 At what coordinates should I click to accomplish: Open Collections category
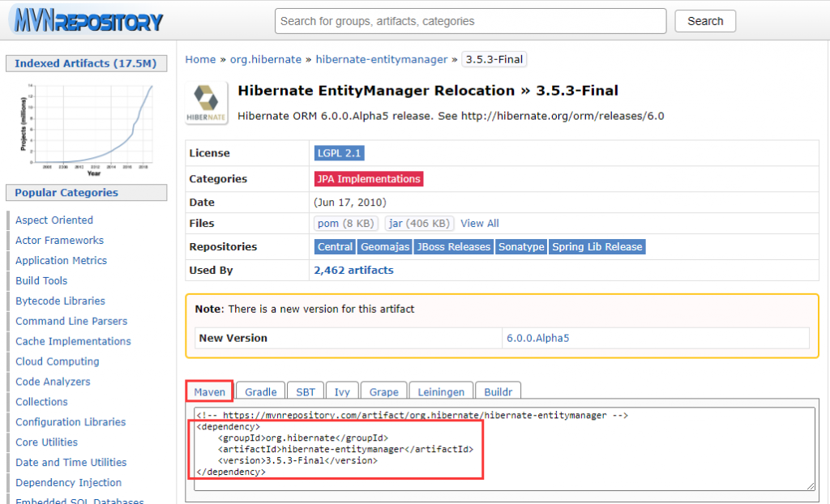click(41, 402)
